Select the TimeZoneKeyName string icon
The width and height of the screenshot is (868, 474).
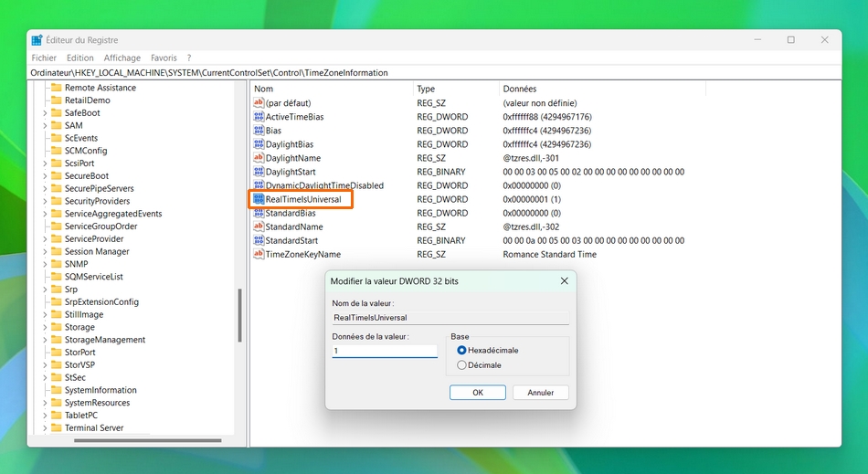click(259, 254)
